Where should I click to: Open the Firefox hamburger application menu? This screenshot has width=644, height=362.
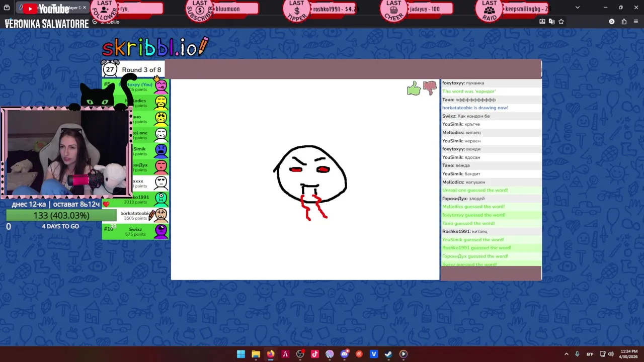[636, 22]
